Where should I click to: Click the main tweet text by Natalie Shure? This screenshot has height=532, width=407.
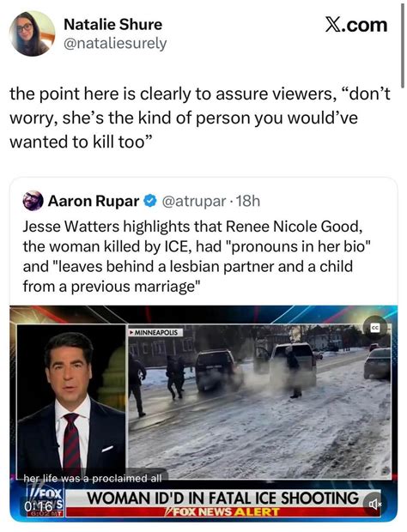200,118
